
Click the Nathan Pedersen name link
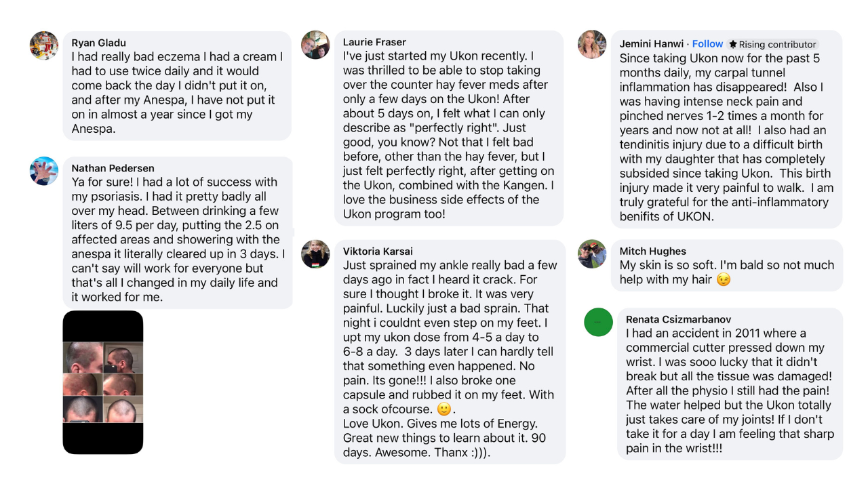[x=113, y=168]
